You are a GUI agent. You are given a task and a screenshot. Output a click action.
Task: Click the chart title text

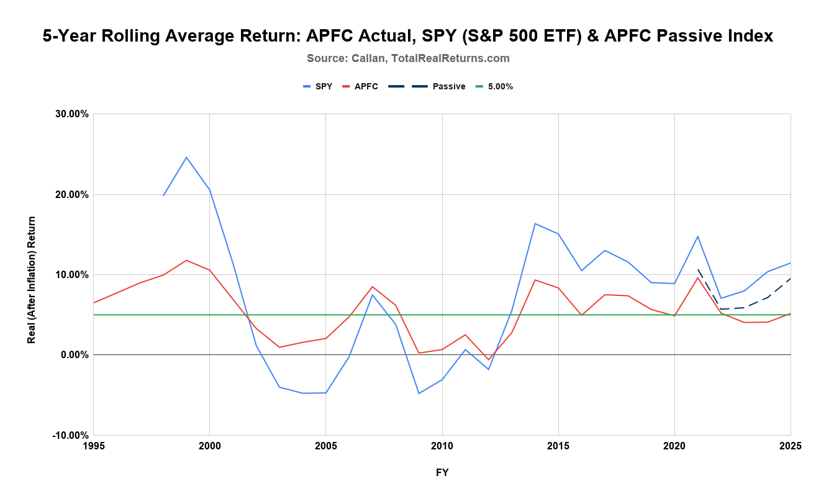pos(407,36)
